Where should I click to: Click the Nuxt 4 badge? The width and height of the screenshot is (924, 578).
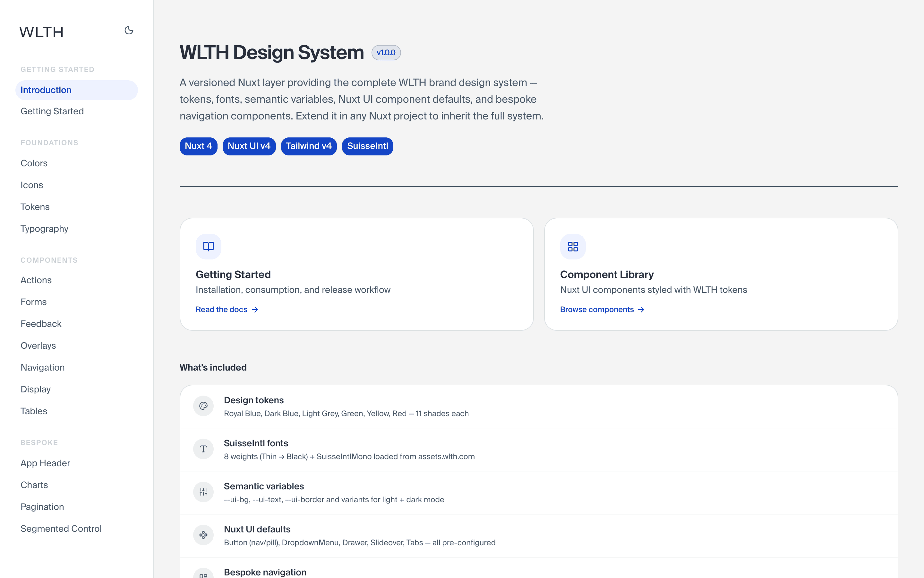click(x=199, y=146)
